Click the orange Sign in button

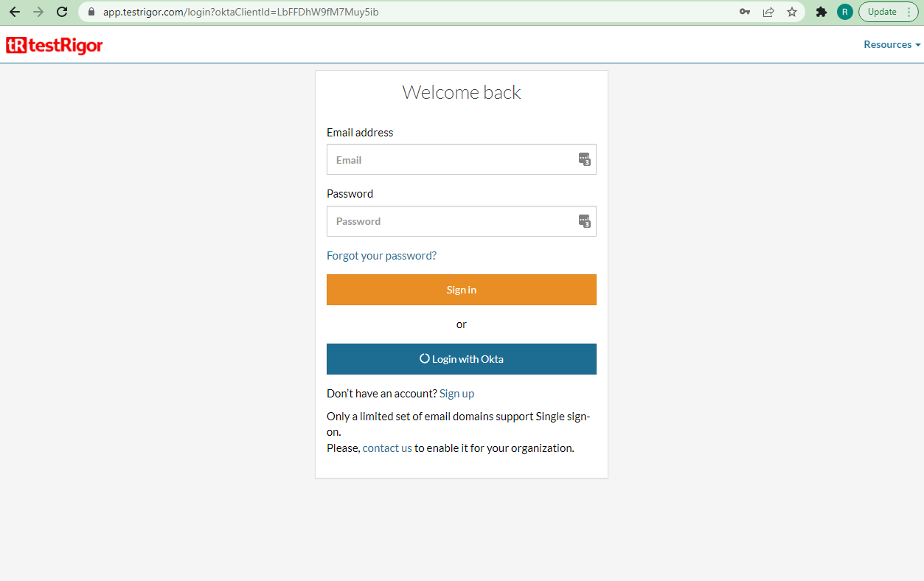(461, 290)
